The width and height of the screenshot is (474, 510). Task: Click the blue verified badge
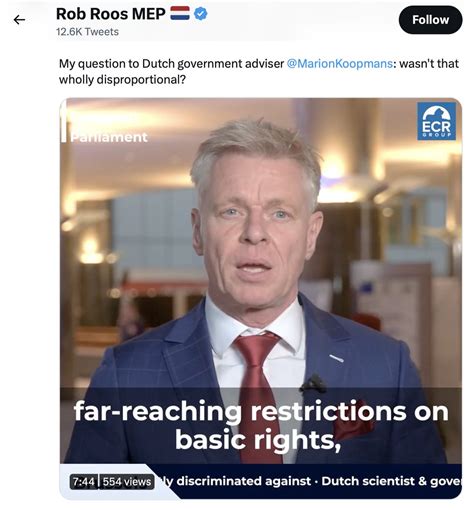point(201,14)
